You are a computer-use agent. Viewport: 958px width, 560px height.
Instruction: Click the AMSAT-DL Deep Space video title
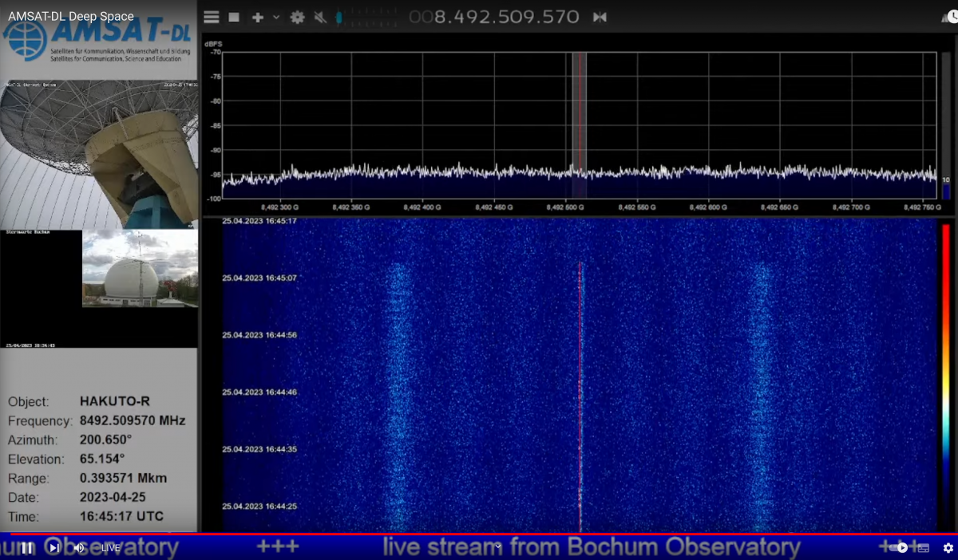pyautogui.click(x=71, y=16)
